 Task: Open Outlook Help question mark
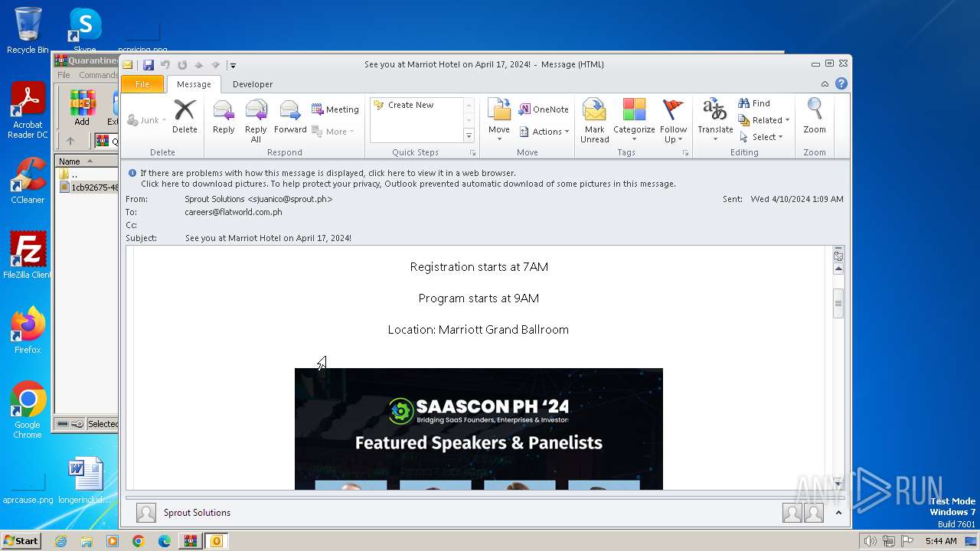(841, 84)
